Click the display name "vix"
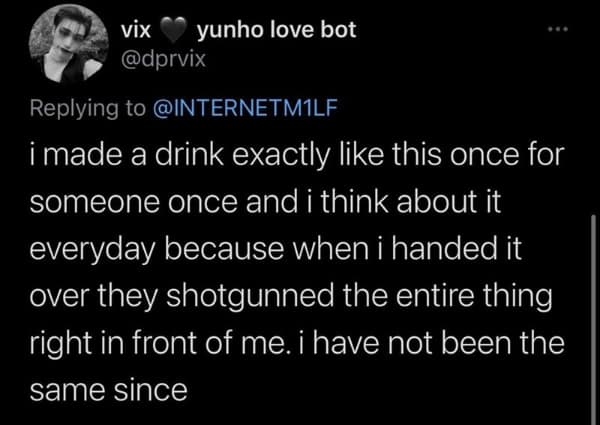 pos(135,31)
